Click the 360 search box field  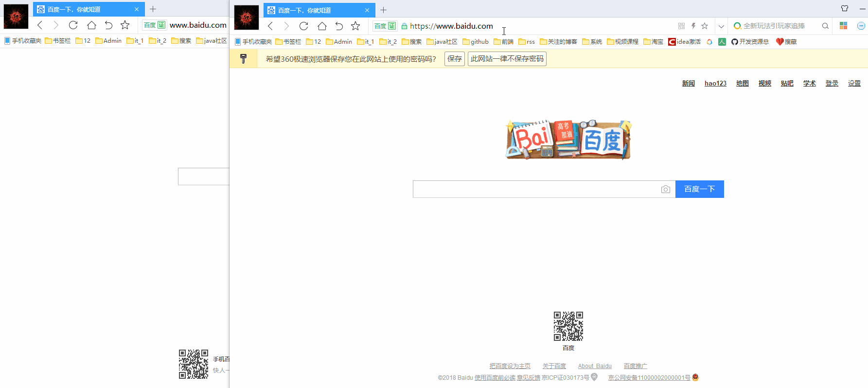tap(781, 26)
